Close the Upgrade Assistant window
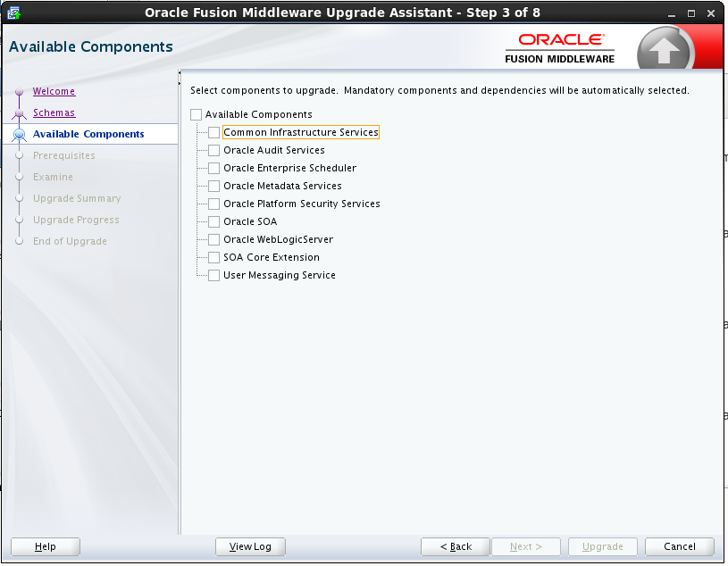 click(711, 13)
